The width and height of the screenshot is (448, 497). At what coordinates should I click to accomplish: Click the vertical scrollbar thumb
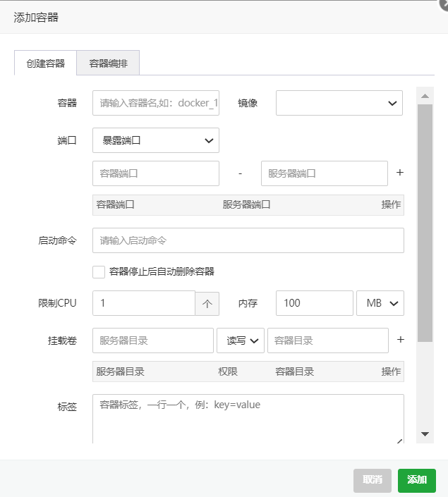tap(425, 223)
